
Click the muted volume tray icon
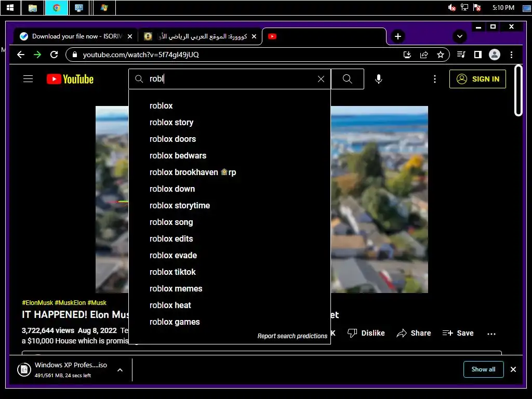point(451,7)
